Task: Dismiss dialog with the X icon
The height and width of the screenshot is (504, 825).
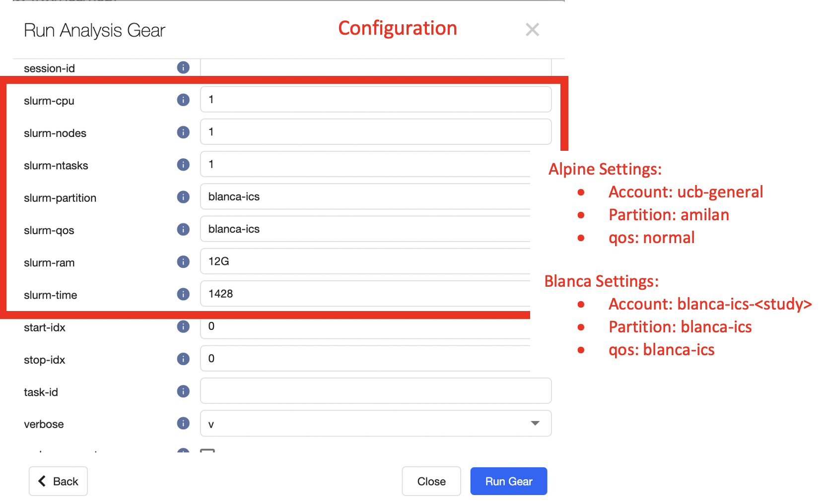Action: [532, 30]
